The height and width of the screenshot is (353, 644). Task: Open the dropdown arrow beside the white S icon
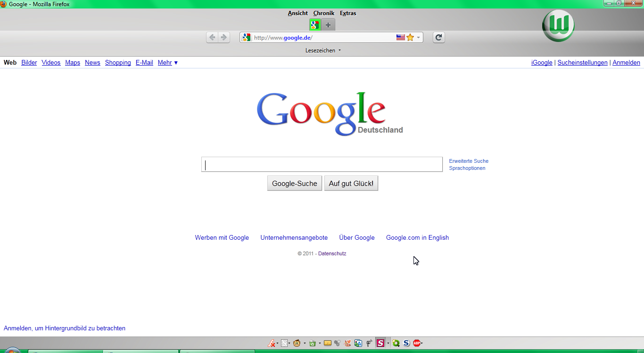coord(289,344)
